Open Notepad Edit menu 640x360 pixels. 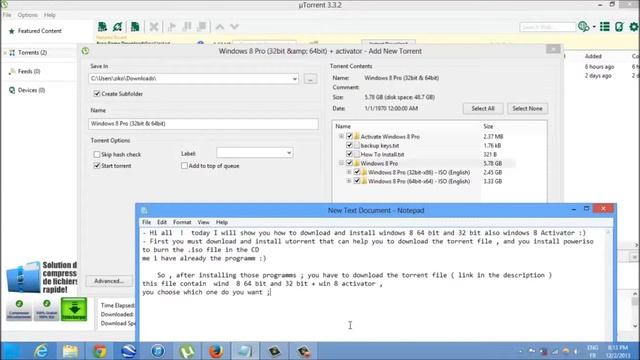click(162, 222)
